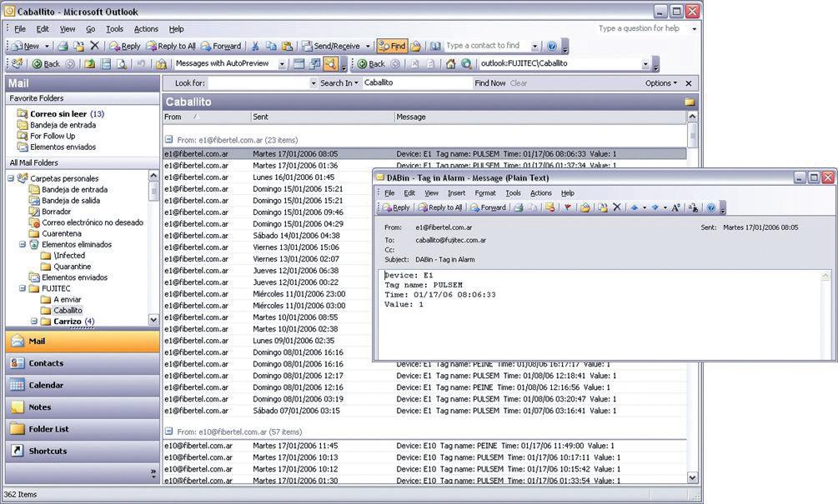Click Reply in the Outlook main toolbar
Screen dimensions: 838x504
124,47
